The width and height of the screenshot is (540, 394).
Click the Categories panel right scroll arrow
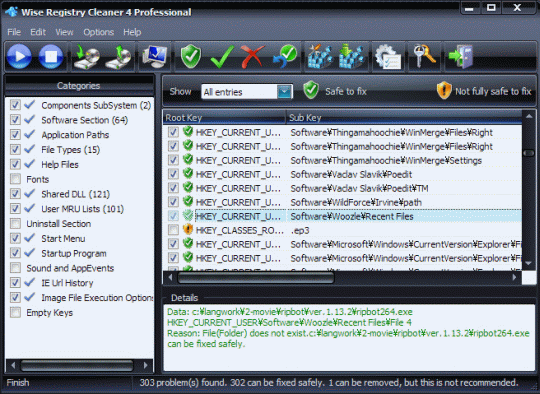[146, 365]
